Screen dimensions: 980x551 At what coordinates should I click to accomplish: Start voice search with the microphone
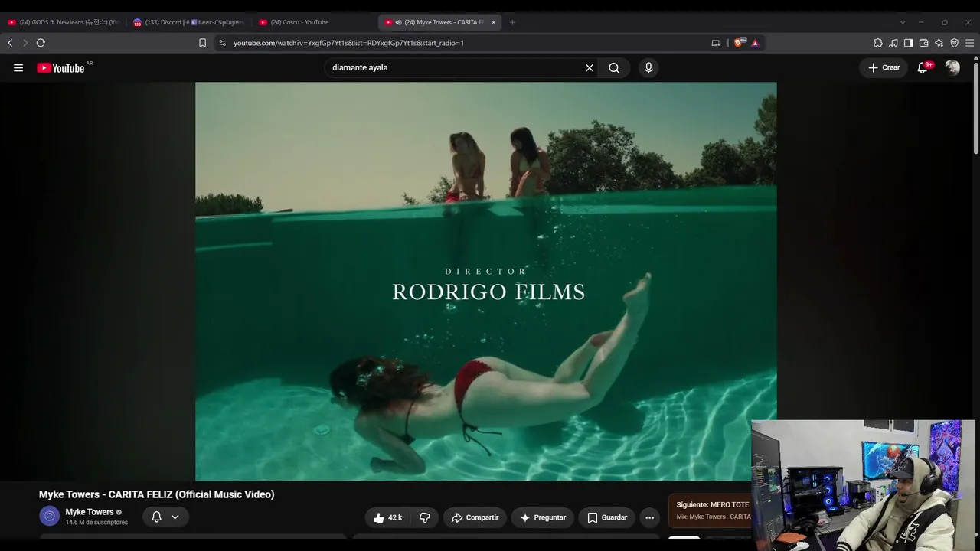click(x=648, y=68)
